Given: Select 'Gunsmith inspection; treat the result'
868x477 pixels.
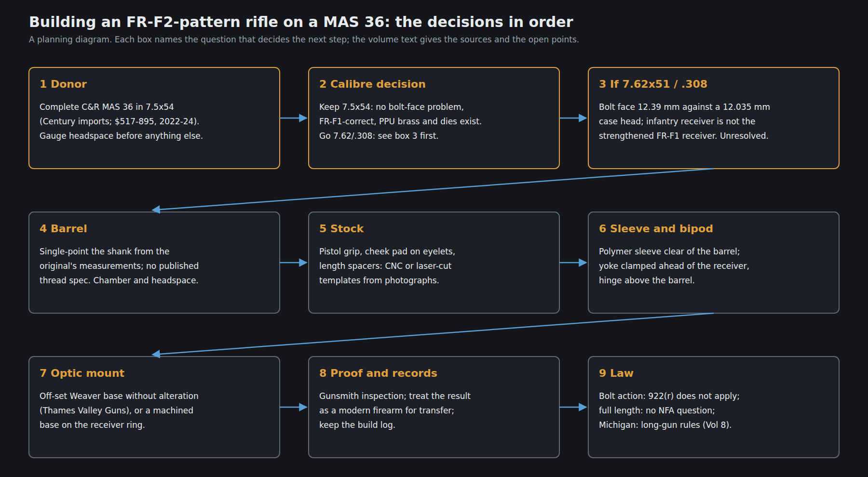Looking at the screenshot, I should (x=395, y=396).
